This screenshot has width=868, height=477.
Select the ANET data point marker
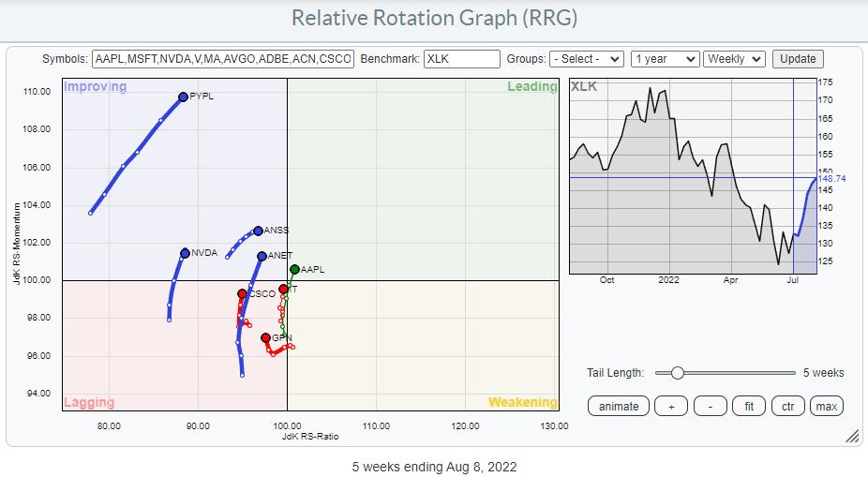(x=262, y=256)
